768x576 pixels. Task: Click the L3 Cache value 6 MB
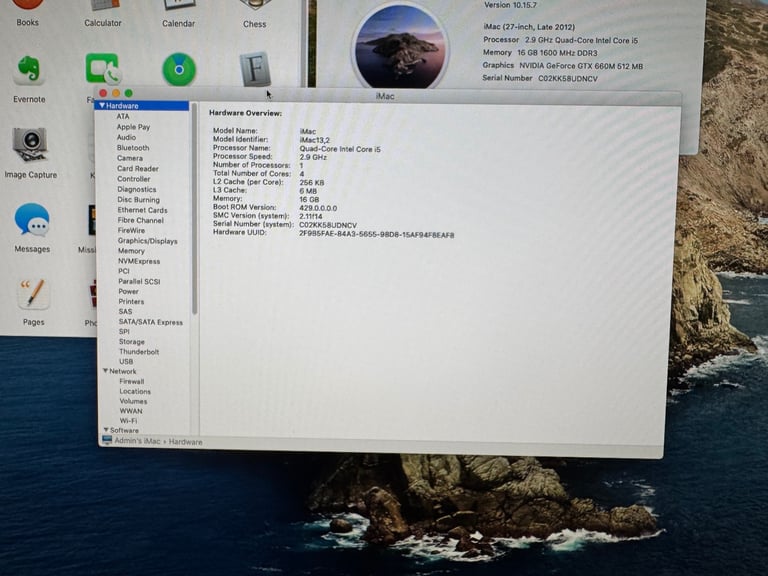[308, 191]
